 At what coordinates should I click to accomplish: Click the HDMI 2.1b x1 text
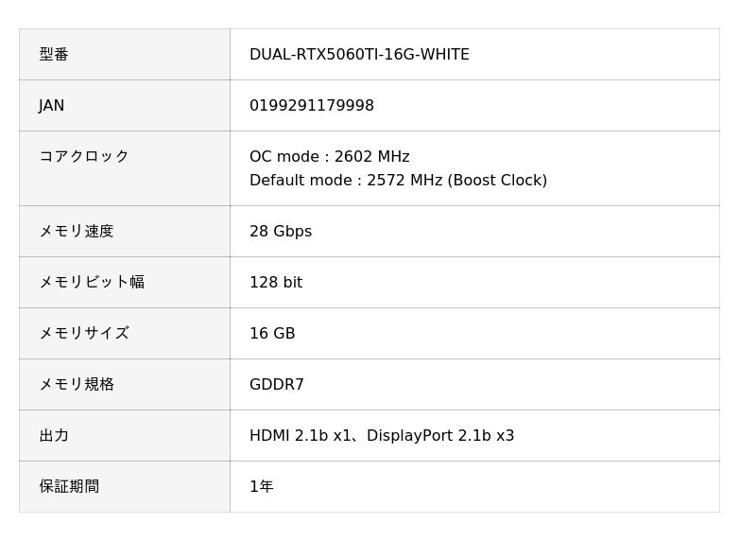click(x=300, y=436)
